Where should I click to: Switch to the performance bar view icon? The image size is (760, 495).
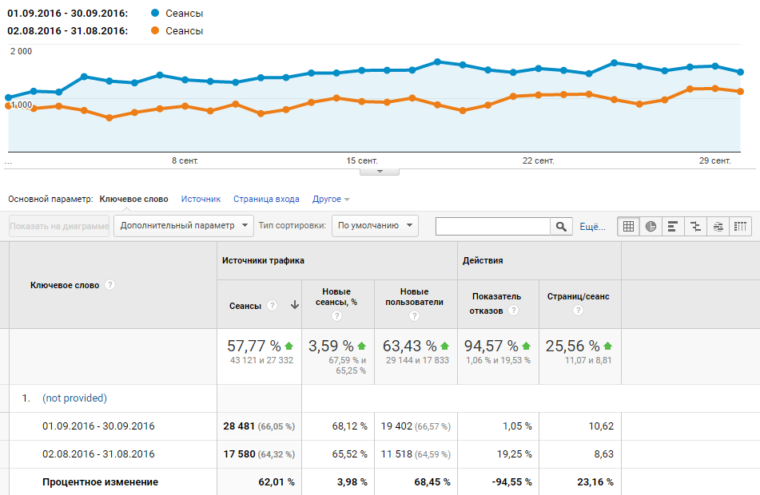click(673, 226)
